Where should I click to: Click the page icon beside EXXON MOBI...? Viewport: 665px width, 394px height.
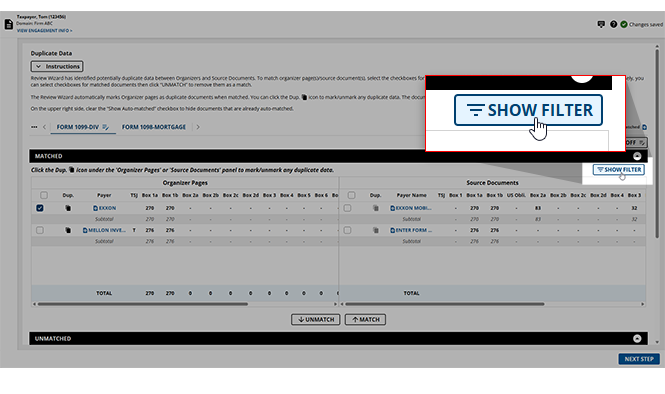(x=392, y=208)
